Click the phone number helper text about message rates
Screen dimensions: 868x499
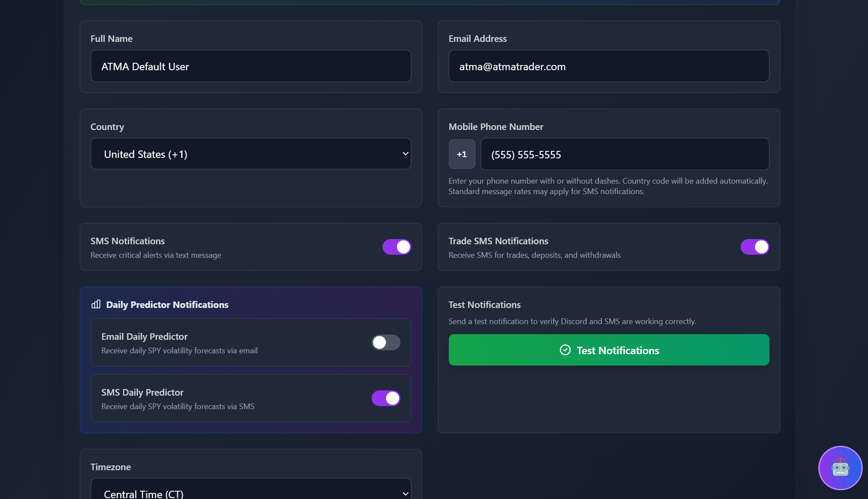(x=607, y=185)
